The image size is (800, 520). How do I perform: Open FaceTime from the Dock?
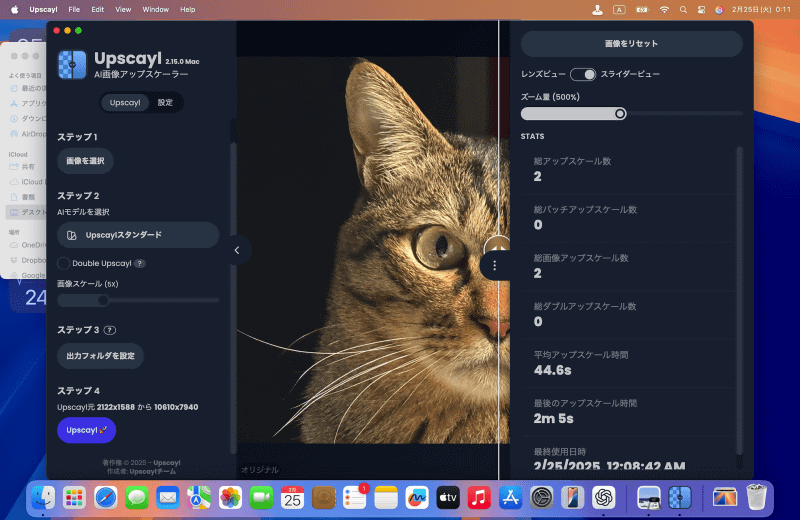261,498
